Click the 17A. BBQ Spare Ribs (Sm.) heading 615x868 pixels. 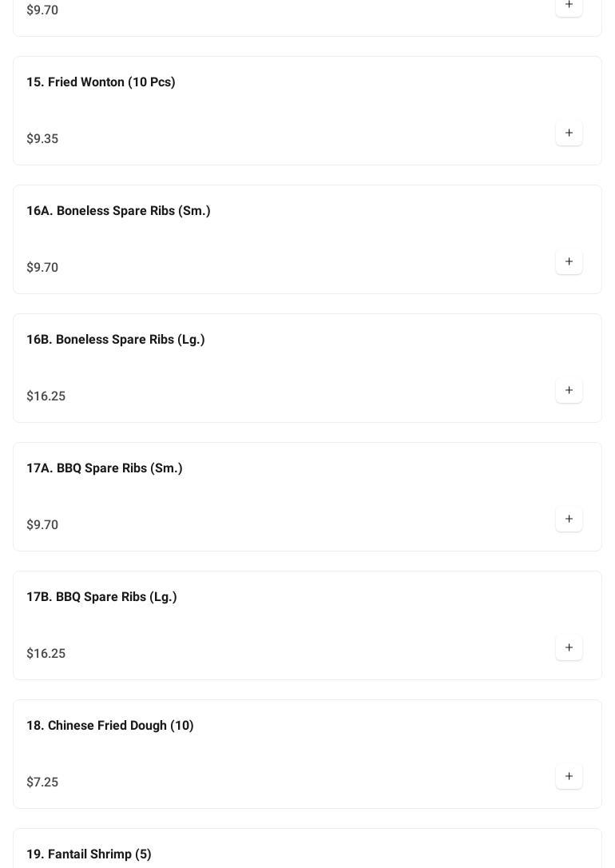click(105, 468)
